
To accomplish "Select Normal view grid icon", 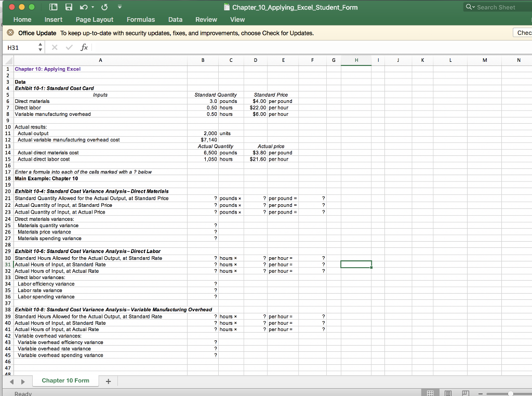I will coord(430,393).
